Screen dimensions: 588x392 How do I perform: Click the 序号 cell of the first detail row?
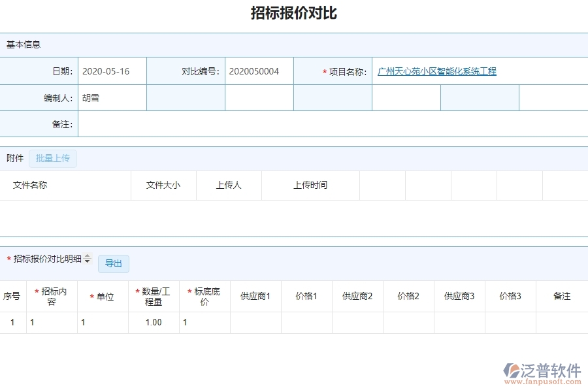tap(12, 322)
